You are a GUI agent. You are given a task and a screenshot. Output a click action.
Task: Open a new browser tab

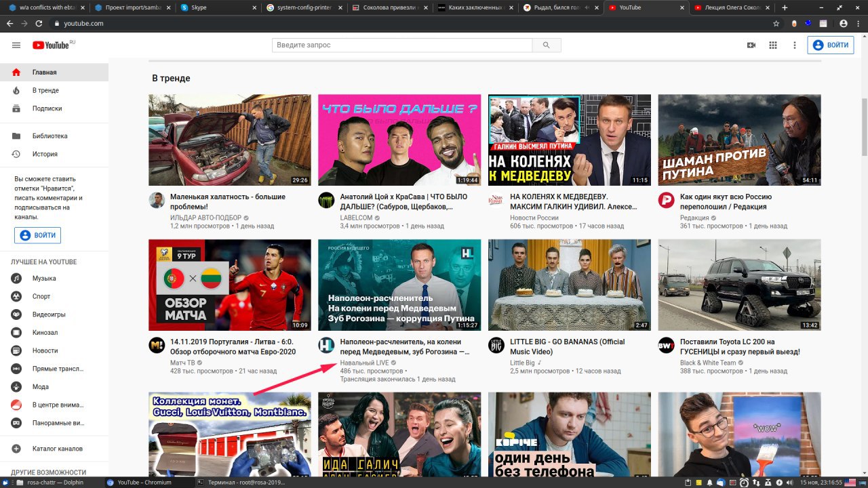(x=785, y=7)
